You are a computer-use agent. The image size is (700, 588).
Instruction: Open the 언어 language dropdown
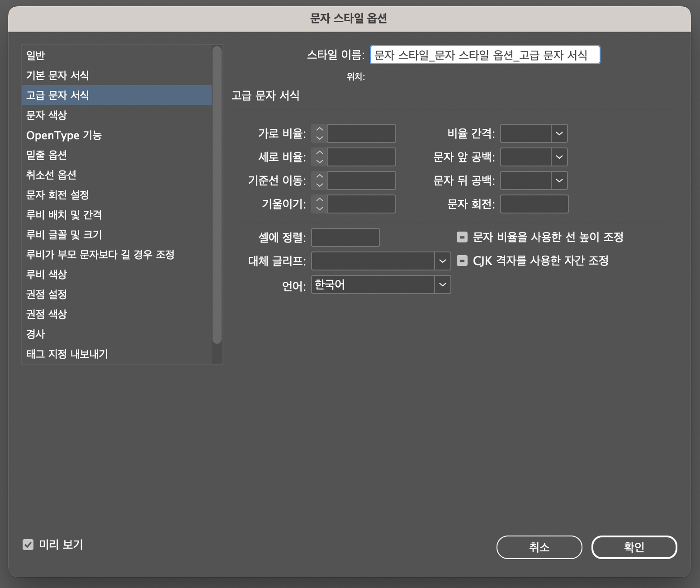[x=442, y=285]
